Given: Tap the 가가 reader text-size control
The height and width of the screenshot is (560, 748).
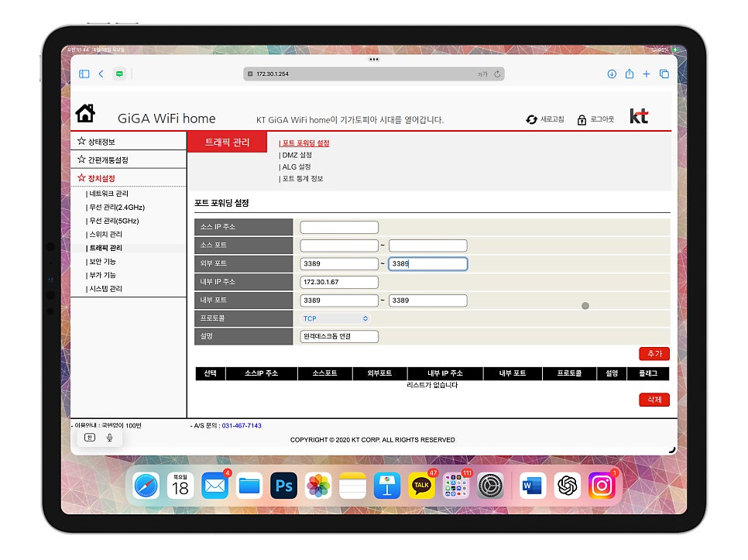Looking at the screenshot, I should 482,74.
